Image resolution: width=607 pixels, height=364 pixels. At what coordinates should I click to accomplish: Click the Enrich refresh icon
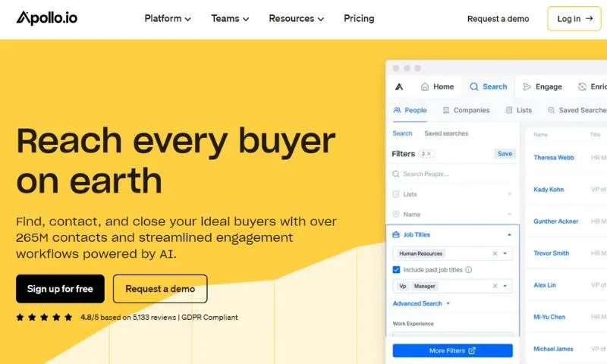pyautogui.click(x=582, y=86)
